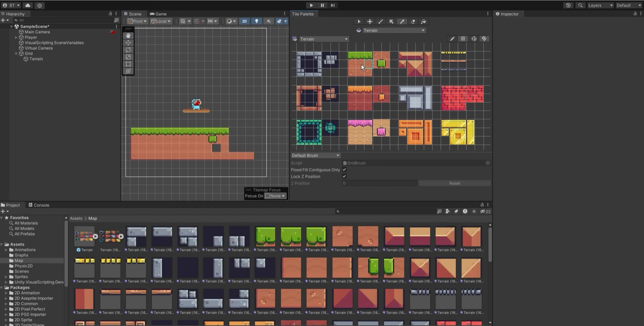
Task: Uncheck Lock Z Position checkbox
Action: [x=344, y=176]
